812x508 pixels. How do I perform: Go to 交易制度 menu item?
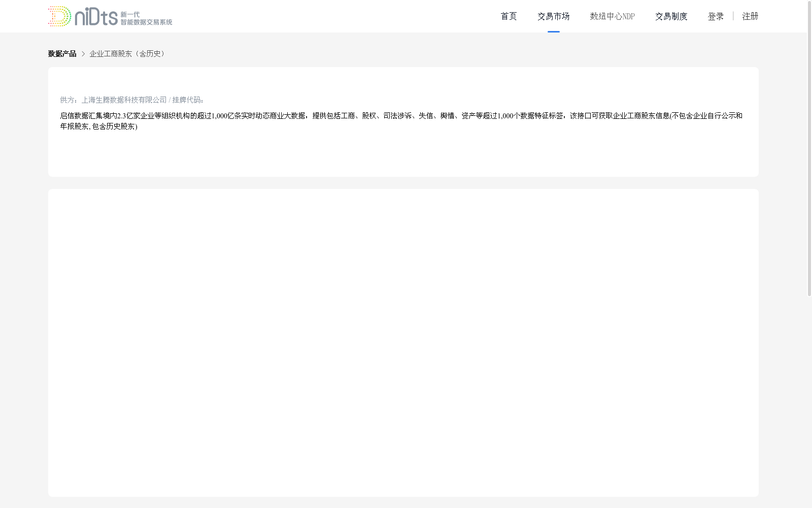pyautogui.click(x=671, y=16)
